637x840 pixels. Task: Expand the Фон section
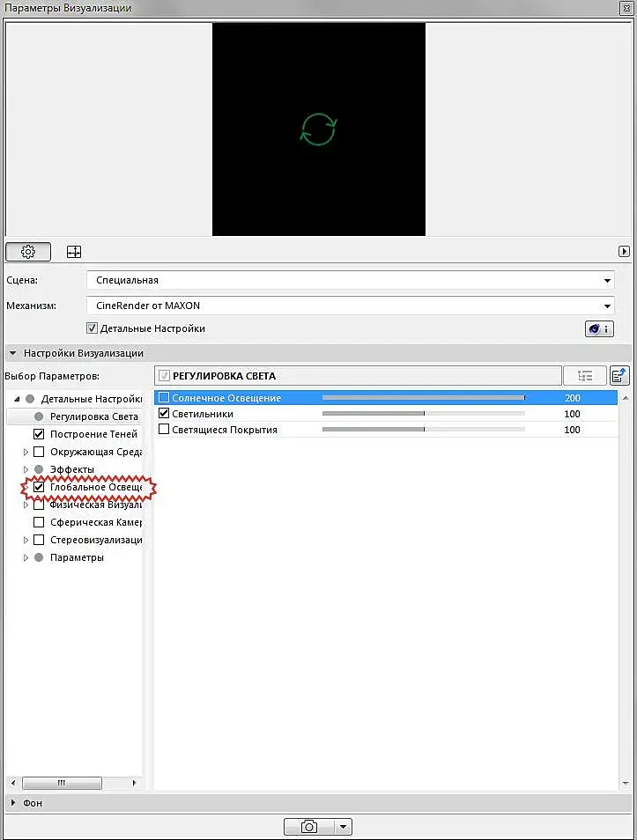coord(13,802)
